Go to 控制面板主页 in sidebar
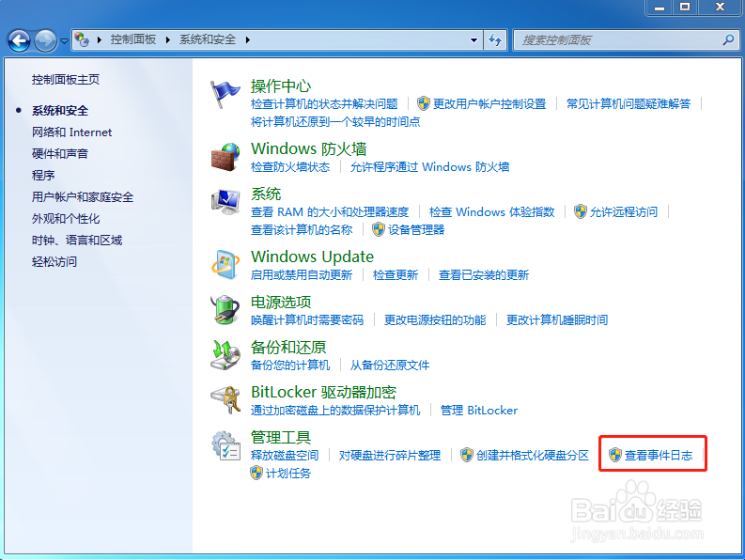 66,79
